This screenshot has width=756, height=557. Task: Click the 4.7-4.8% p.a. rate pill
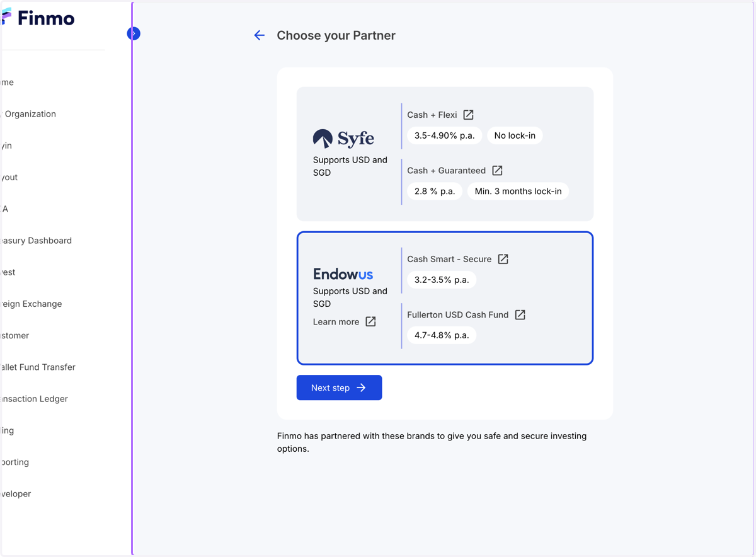442,335
